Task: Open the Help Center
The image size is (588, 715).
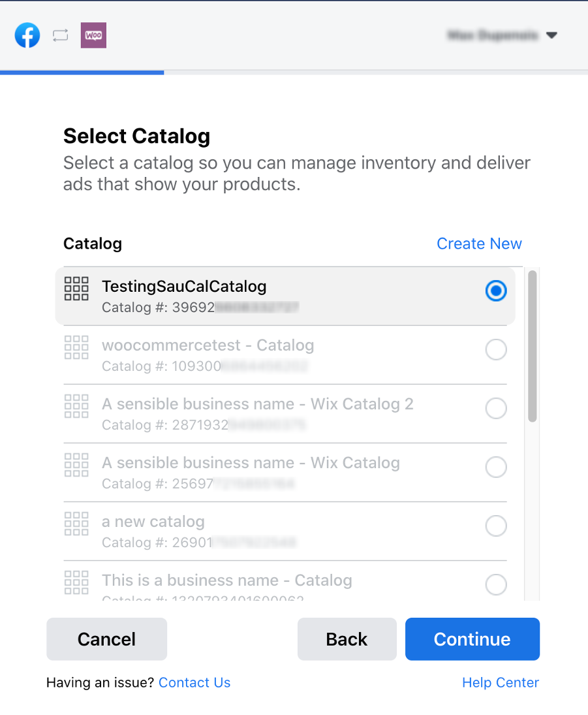Action: coord(500,682)
